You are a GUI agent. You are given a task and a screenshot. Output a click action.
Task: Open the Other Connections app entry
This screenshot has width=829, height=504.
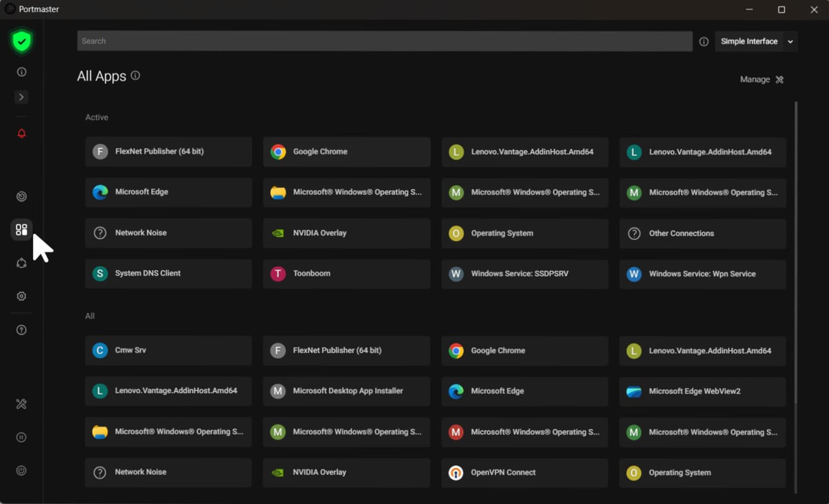(702, 233)
